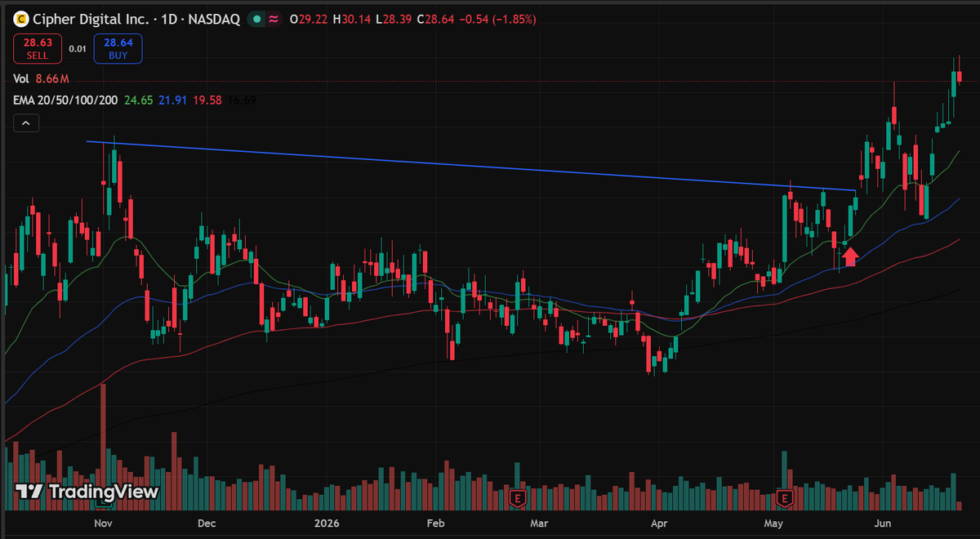Click the Feb label on time axis
This screenshot has height=539, width=980.
click(x=435, y=522)
